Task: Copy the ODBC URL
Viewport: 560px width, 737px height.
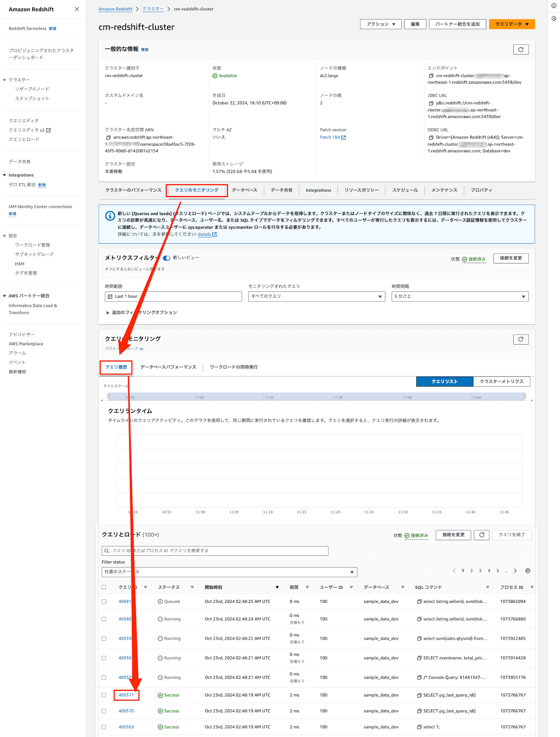Action: click(431, 137)
